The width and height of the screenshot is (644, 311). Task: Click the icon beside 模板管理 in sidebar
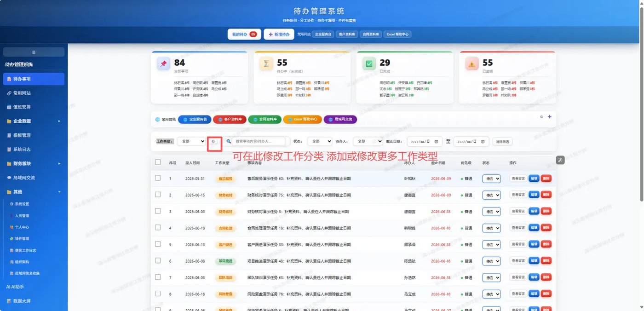[9, 135]
